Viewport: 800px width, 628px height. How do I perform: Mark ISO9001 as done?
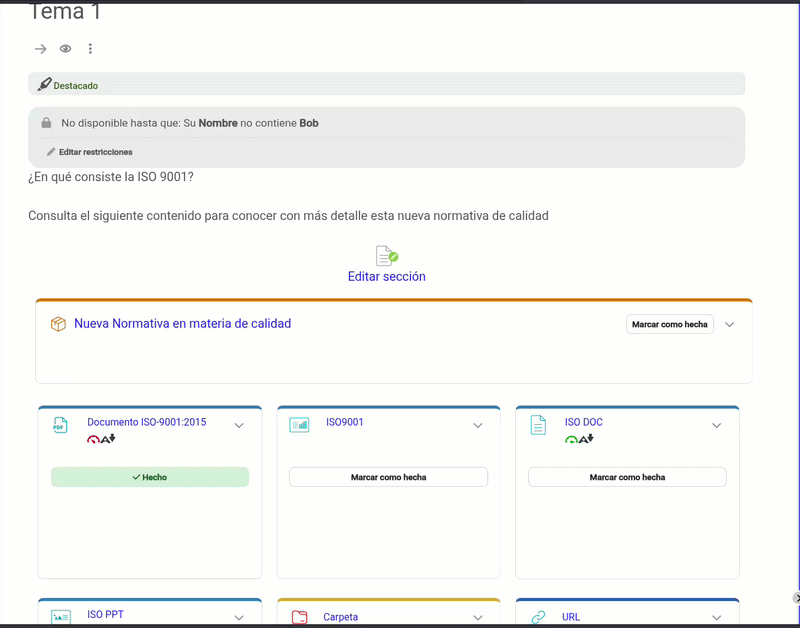click(388, 477)
